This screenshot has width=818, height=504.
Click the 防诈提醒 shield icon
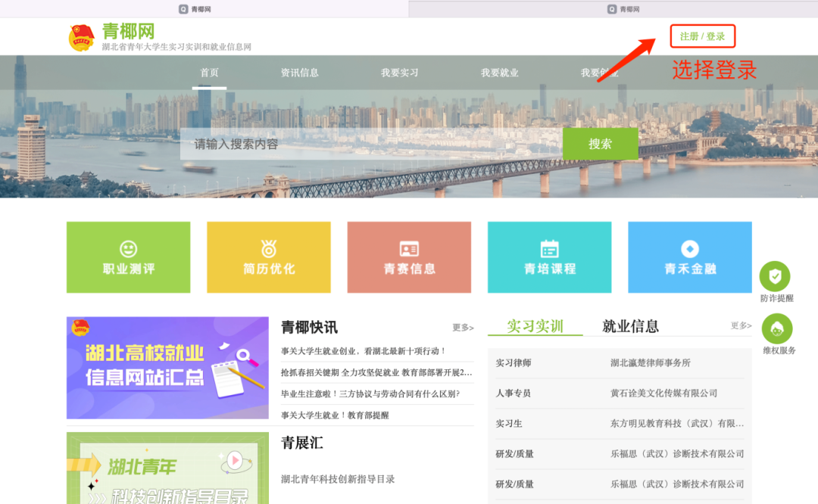775,276
